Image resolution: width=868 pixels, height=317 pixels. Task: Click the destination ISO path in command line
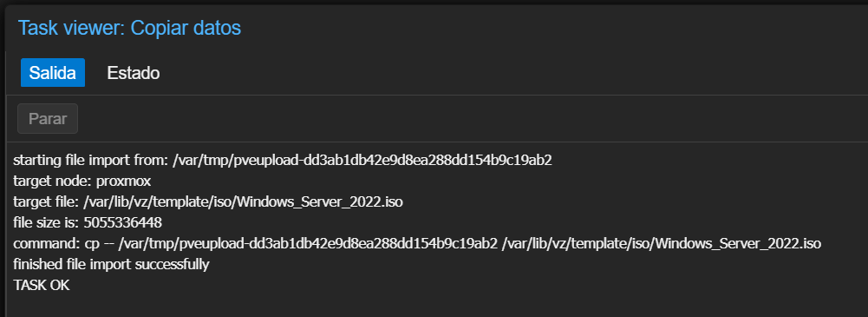coord(662,244)
